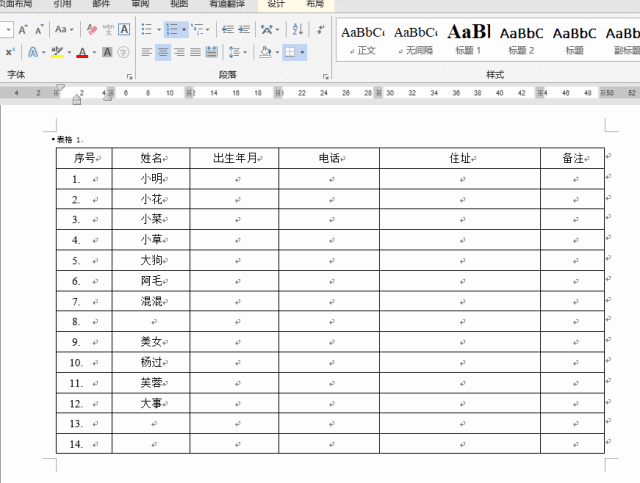This screenshot has width=640, height=483.
Task: Expand the line spacing dropdown
Action: pos(246,52)
